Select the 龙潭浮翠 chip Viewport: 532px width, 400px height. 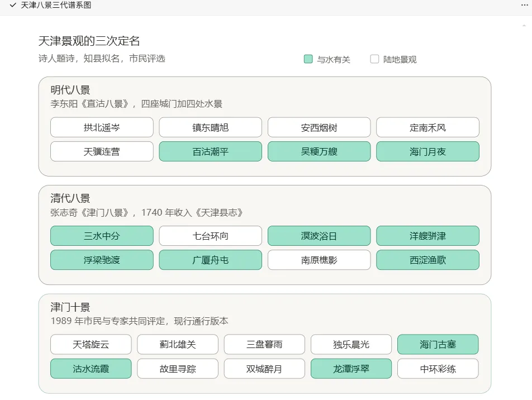(351, 369)
